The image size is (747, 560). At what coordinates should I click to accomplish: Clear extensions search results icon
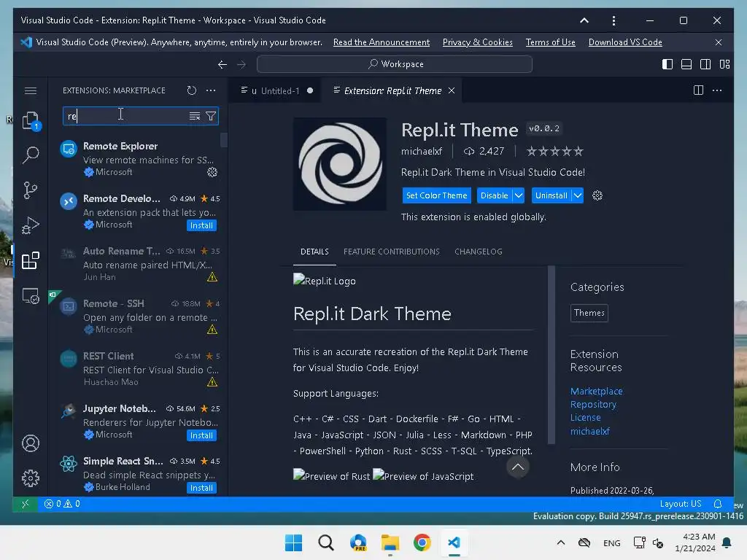[x=194, y=116]
